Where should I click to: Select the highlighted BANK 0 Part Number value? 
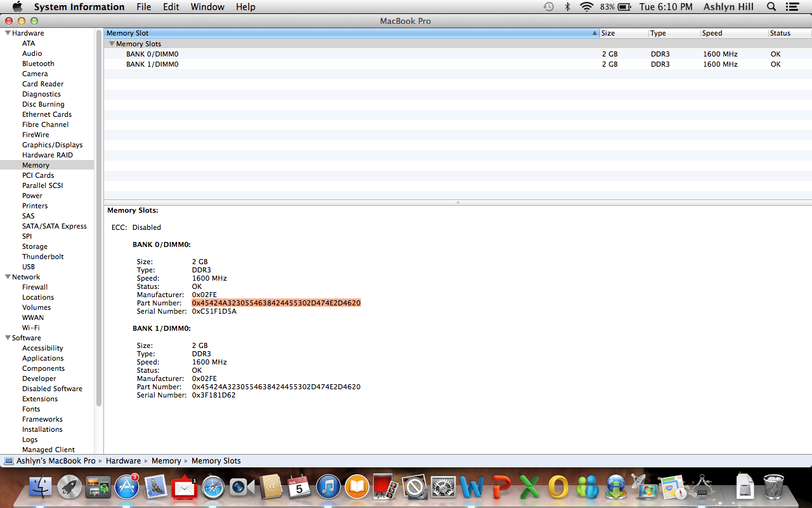coord(276,303)
